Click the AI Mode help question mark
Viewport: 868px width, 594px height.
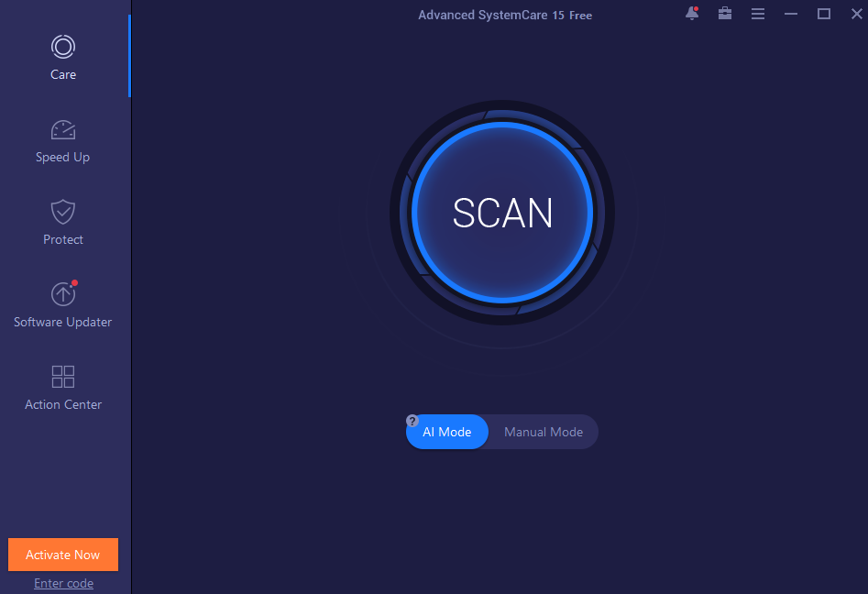[x=412, y=421]
